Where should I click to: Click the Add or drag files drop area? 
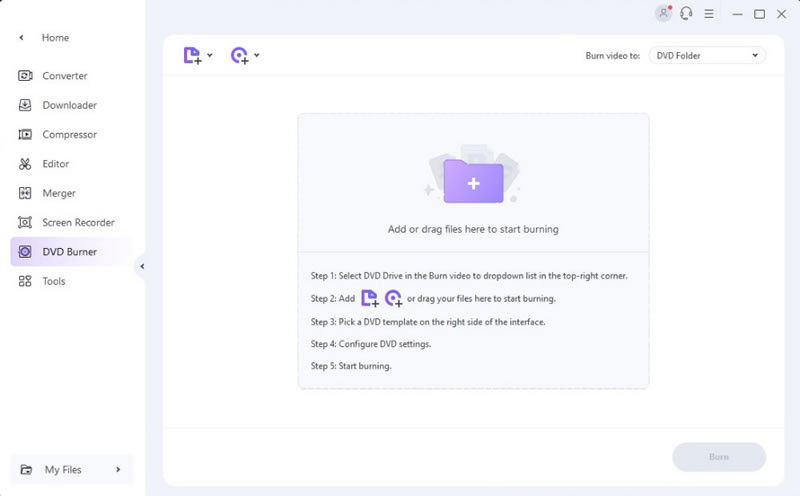(473, 183)
